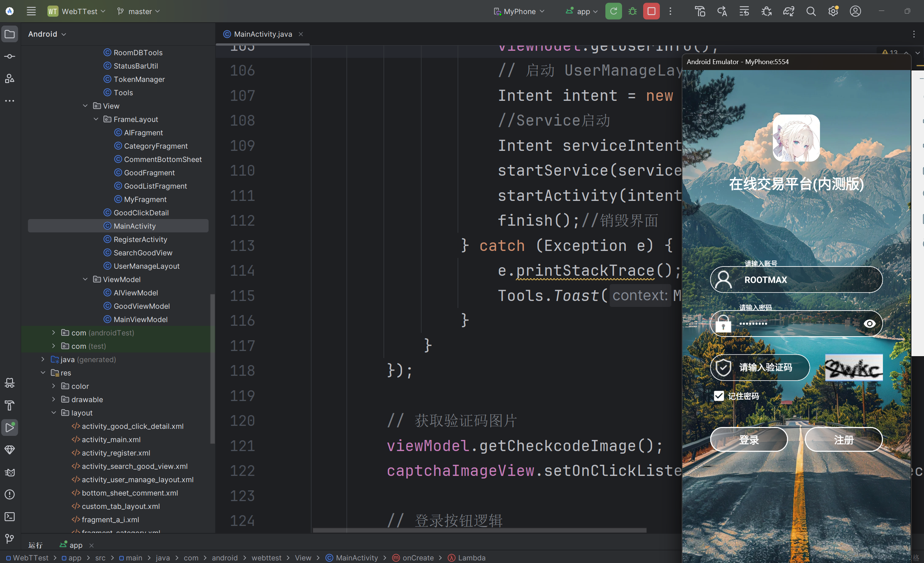The height and width of the screenshot is (563, 924).
Task: Open the App Quality Insights window
Action: pyautogui.click(x=10, y=450)
